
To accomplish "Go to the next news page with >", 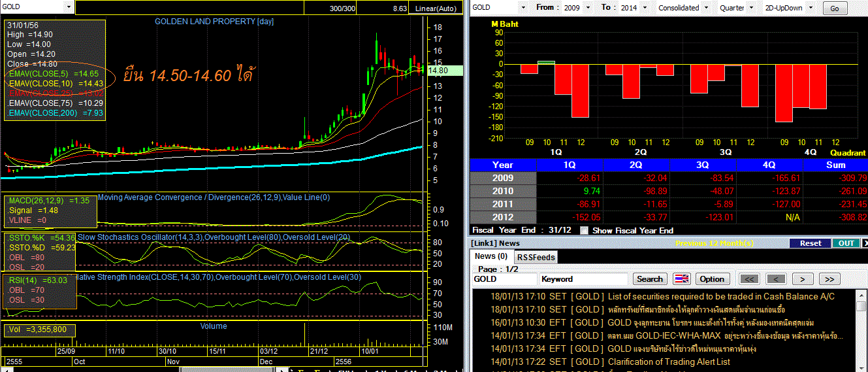I will [x=803, y=279].
